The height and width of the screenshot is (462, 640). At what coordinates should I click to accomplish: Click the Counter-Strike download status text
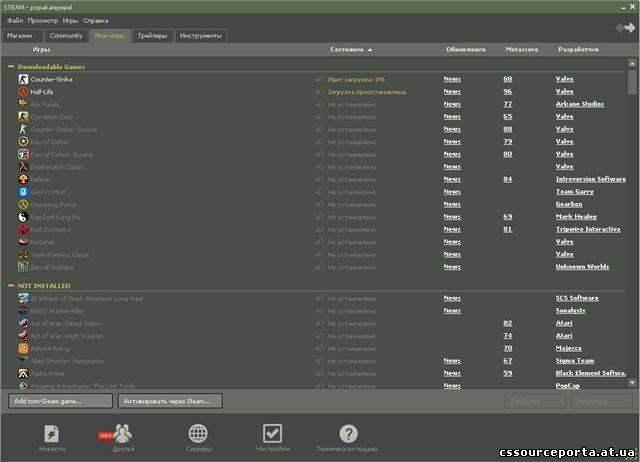tap(356, 79)
